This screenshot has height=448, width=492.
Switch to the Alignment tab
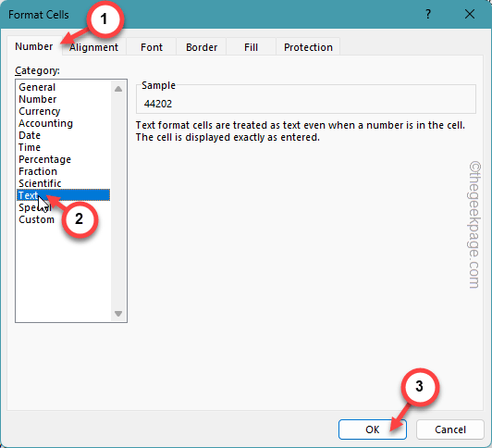(x=93, y=47)
